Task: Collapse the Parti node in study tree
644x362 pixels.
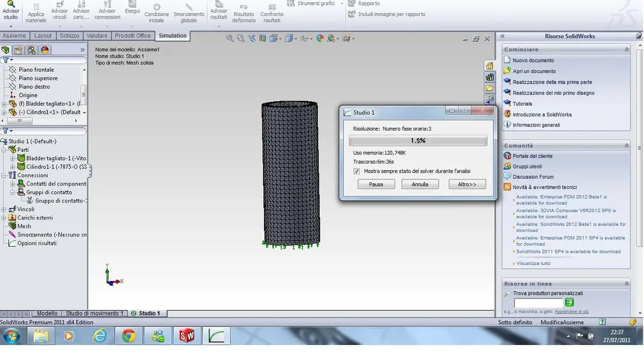Action: coord(4,150)
